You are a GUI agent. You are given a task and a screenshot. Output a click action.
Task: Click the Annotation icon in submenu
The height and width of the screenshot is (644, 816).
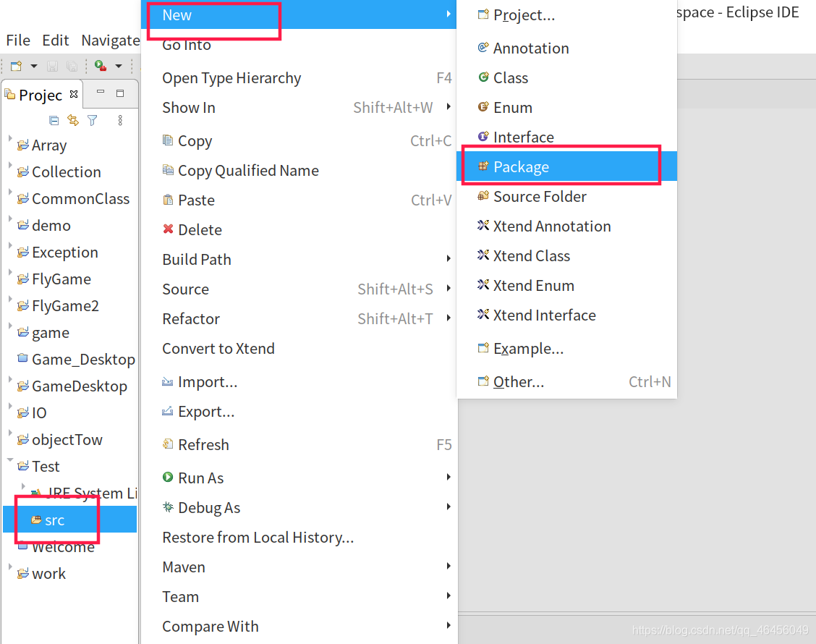(x=483, y=47)
